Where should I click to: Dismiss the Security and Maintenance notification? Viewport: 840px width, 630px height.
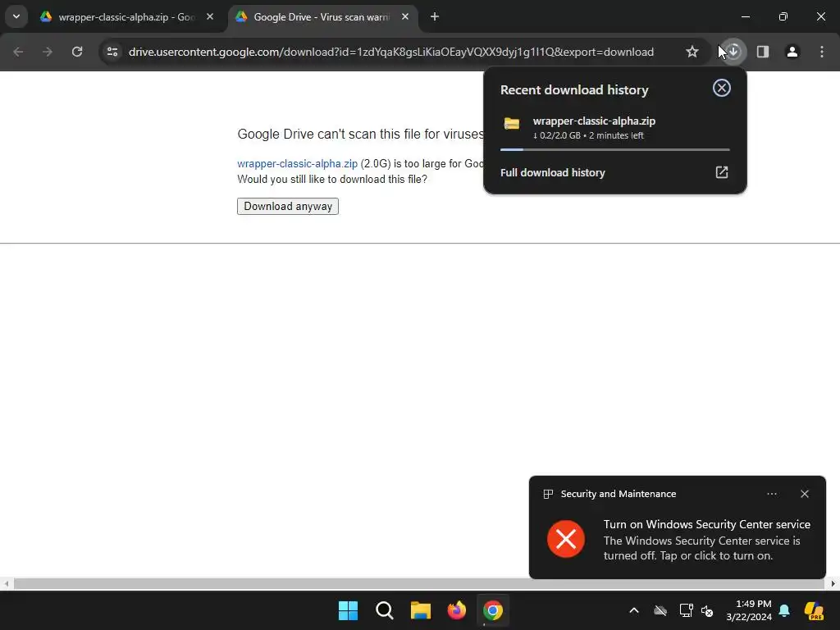pos(805,494)
